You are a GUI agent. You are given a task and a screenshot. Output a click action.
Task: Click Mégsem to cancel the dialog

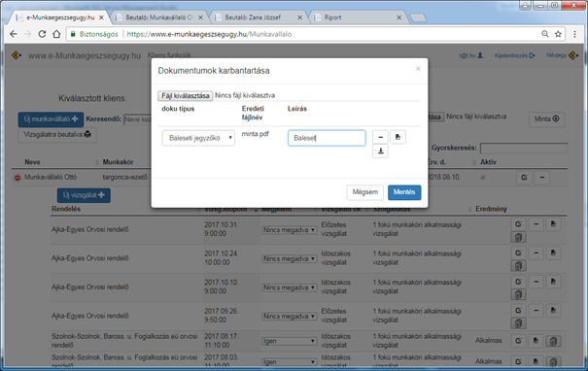364,192
